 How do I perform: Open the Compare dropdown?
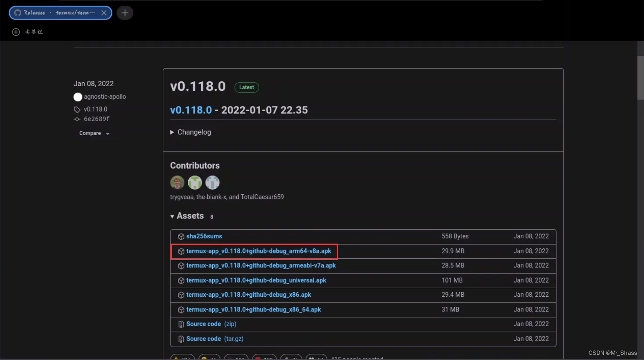coord(94,133)
